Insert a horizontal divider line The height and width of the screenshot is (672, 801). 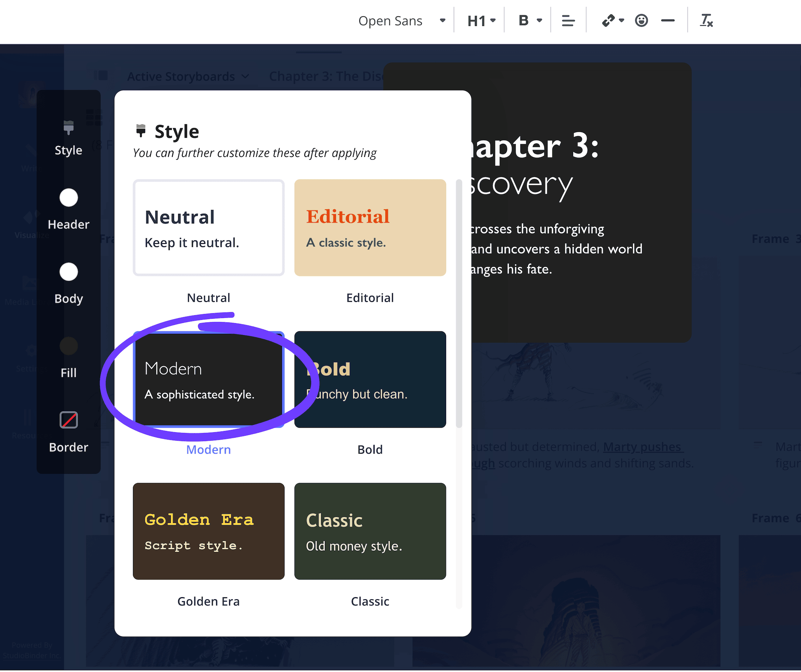pos(667,21)
